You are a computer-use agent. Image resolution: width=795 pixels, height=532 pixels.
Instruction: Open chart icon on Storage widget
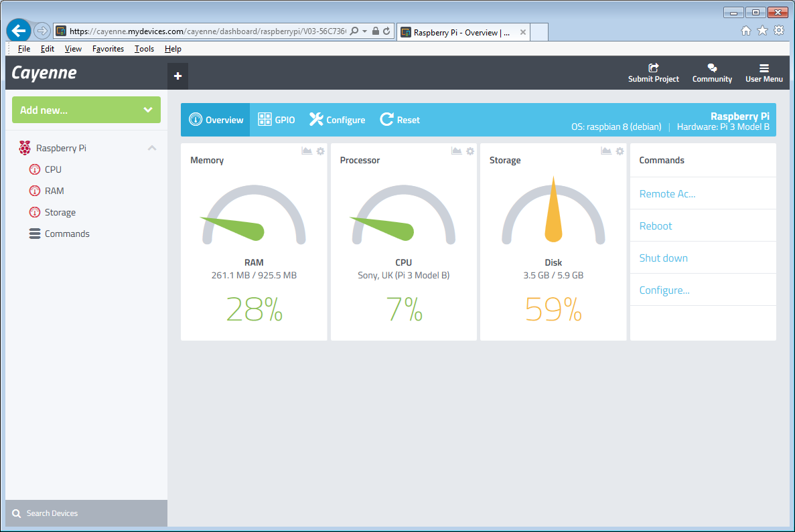pyautogui.click(x=606, y=151)
